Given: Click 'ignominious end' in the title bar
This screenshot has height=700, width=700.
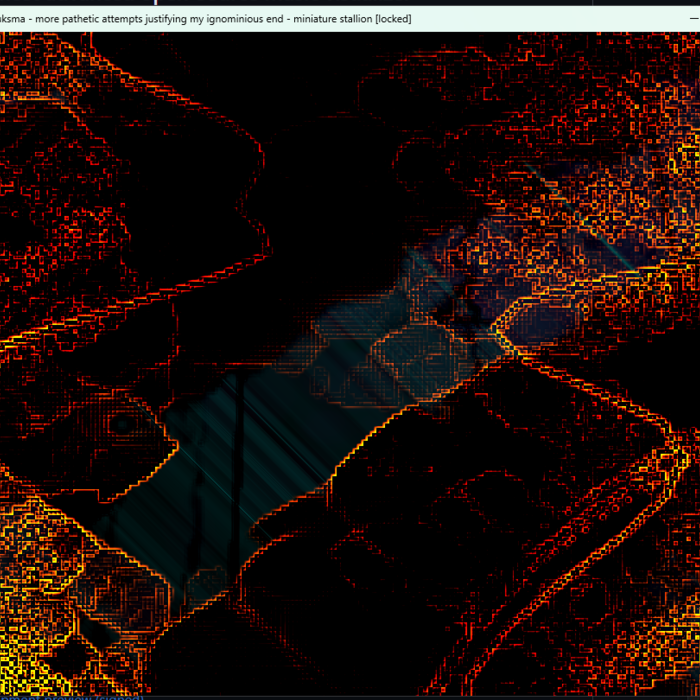Looking at the screenshot, I should tap(236, 18).
